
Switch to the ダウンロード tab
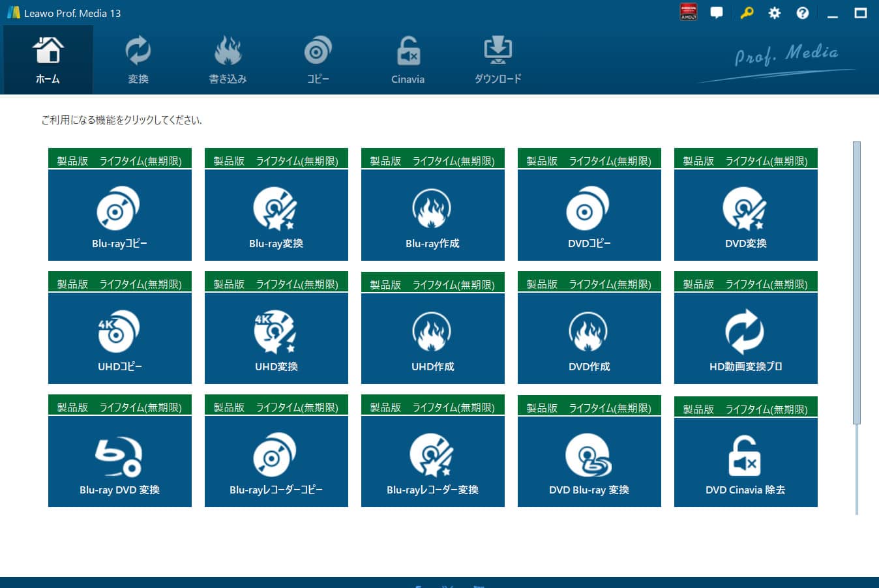click(498, 60)
